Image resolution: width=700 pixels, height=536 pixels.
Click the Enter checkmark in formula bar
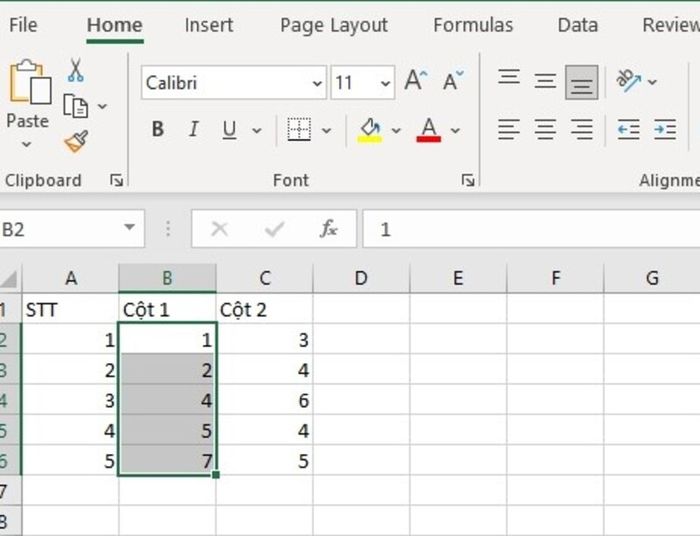(x=274, y=229)
